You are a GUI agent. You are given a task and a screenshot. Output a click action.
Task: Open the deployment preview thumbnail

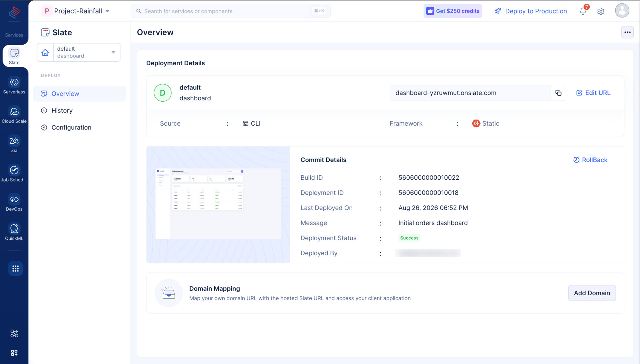click(218, 204)
